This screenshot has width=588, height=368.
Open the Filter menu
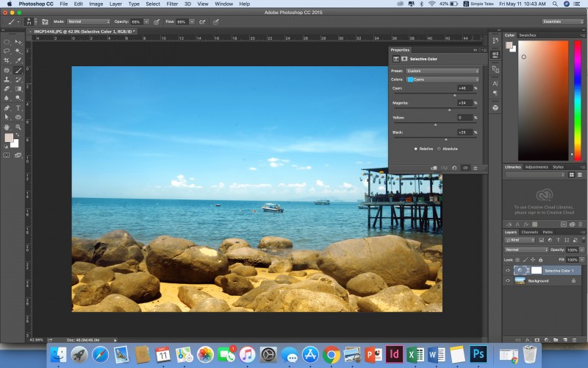pyautogui.click(x=172, y=4)
